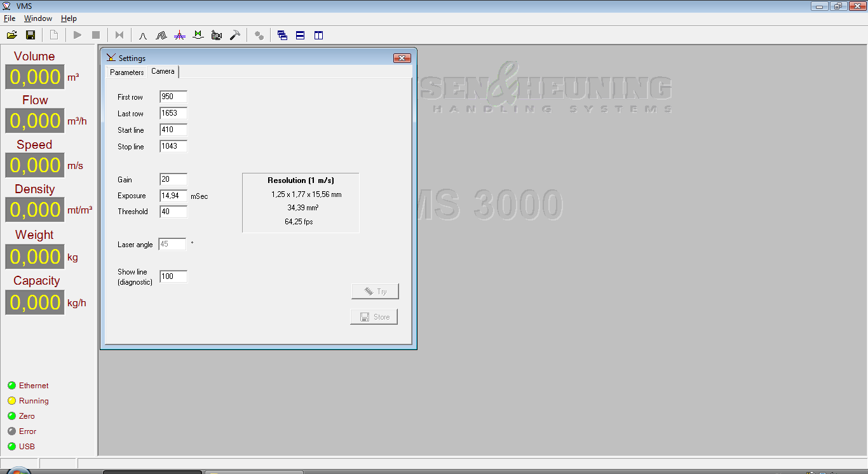
Task: Tile windows horizontally via toolbar icon
Action: pos(301,36)
